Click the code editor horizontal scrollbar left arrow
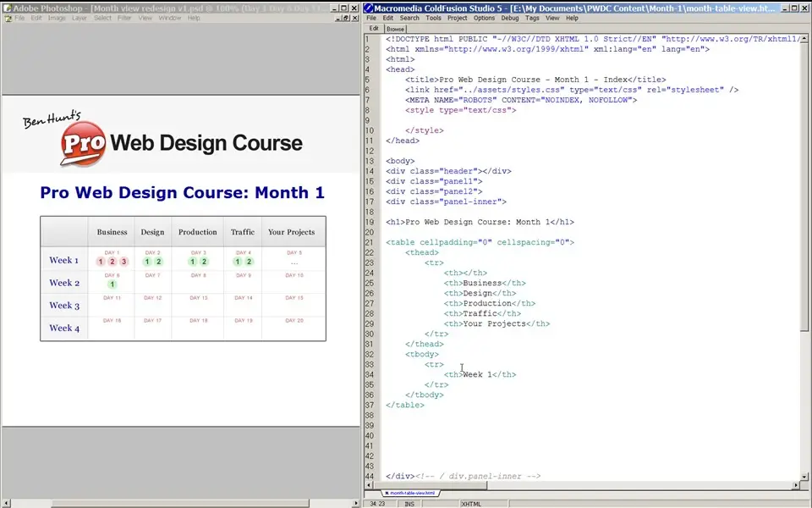Image resolution: width=812 pixels, height=508 pixels. 370,485
